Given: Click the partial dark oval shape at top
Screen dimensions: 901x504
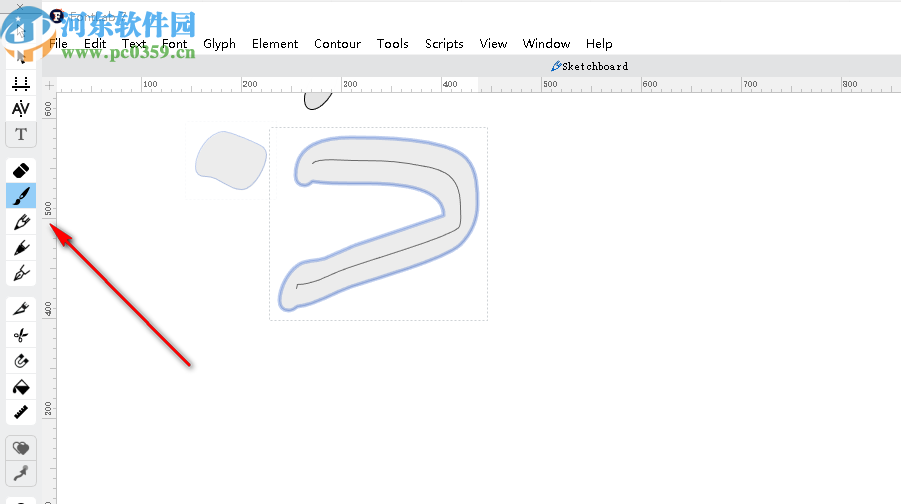Looking at the screenshot, I should [318, 101].
